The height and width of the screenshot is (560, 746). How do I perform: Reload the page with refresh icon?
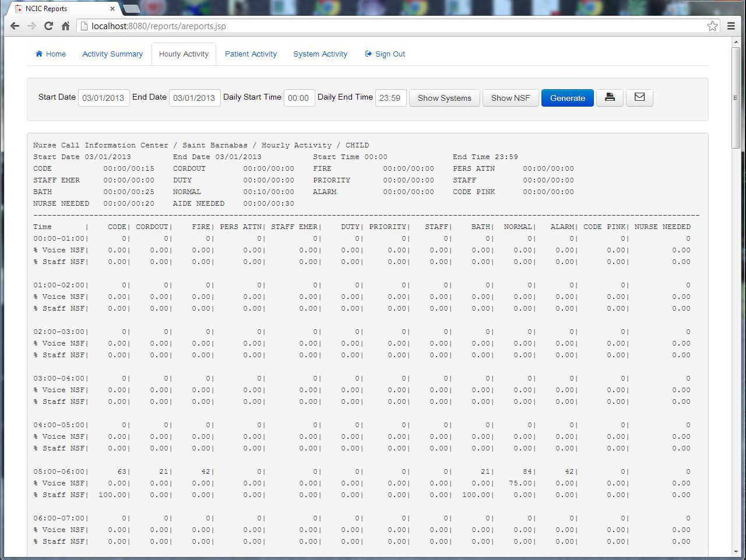click(x=48, y=26)
